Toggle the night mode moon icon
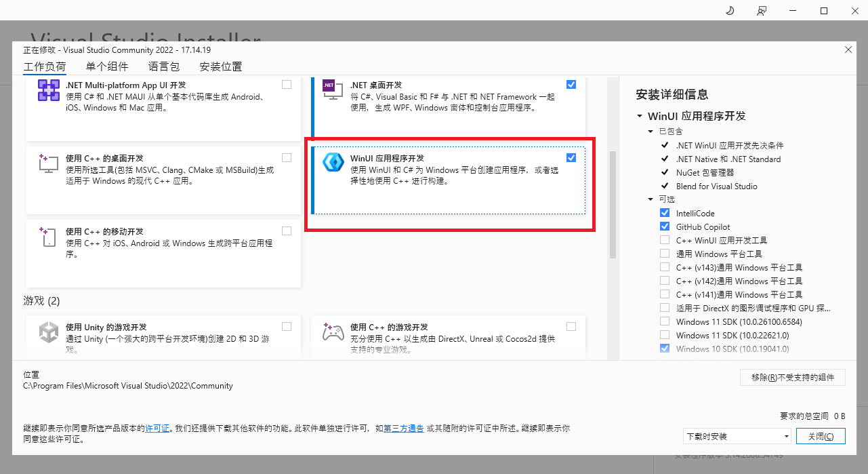 730,11
